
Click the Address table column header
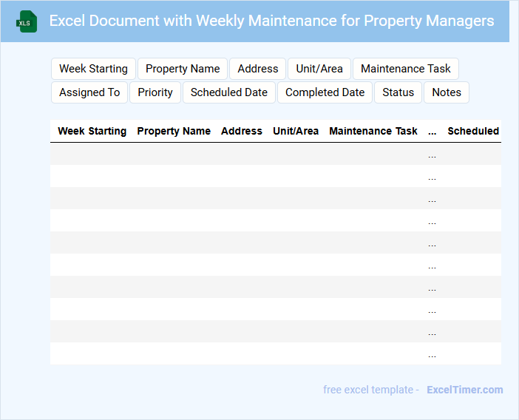(242, 131)
